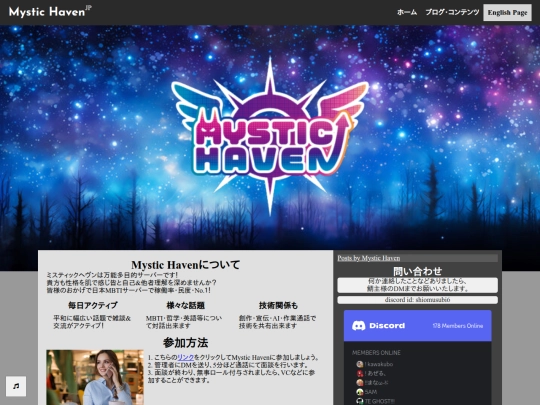Click the 毎日アクティブ heading

pos(93,305)
